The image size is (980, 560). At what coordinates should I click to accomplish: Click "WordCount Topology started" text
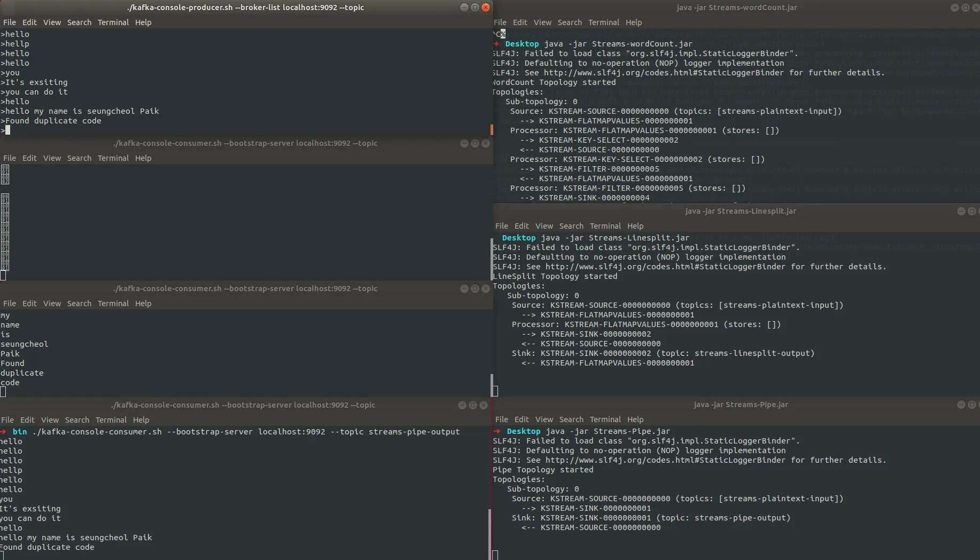(x=554, y=82)
